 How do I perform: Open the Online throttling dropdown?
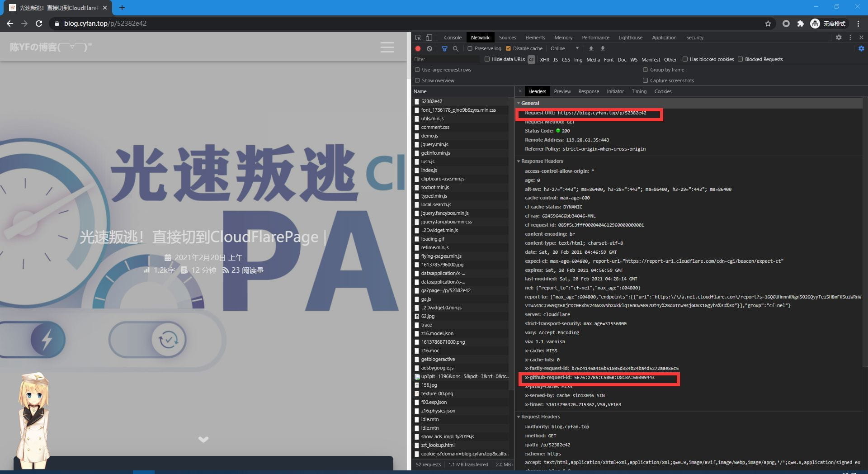(564, 48)
